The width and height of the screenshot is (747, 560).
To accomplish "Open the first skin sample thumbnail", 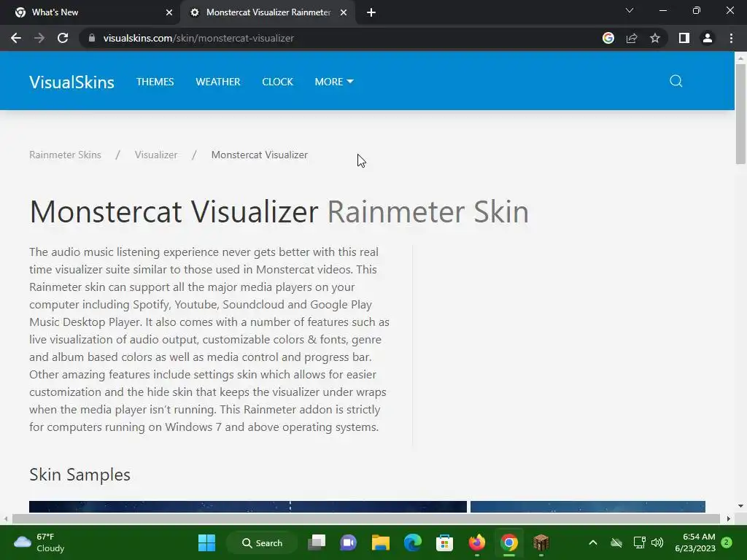I will point(248,507).
